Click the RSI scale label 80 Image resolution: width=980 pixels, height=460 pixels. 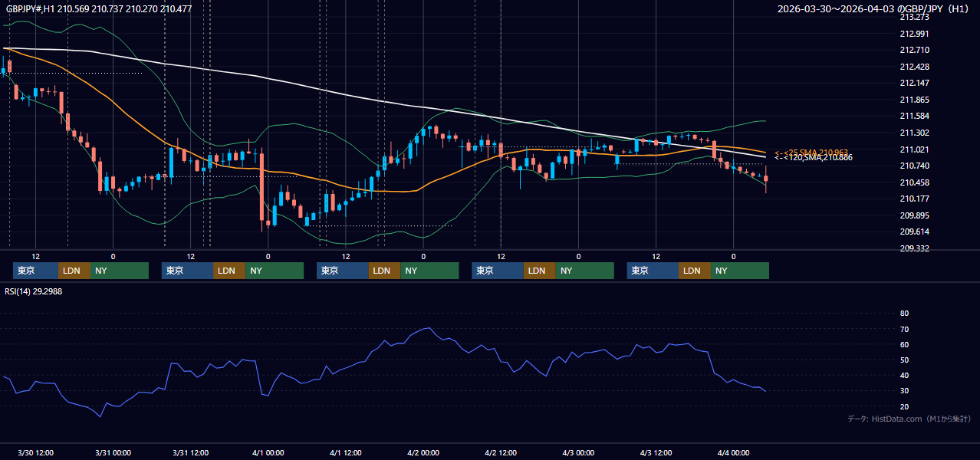click(x=904, y=314)
